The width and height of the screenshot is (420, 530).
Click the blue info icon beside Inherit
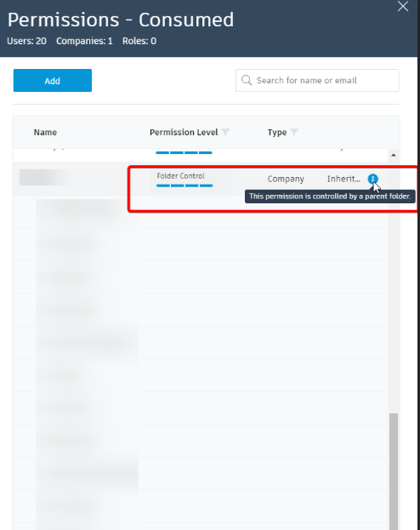(x=372, y=179)
